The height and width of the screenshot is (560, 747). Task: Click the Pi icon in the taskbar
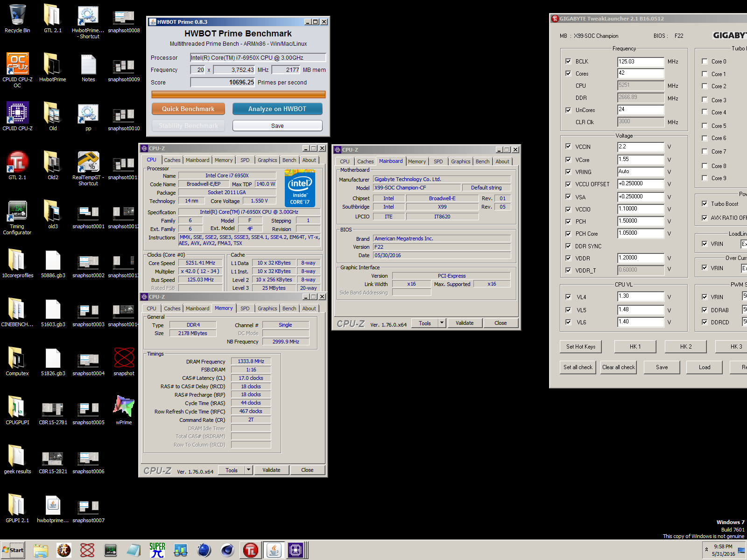(64, 550)
